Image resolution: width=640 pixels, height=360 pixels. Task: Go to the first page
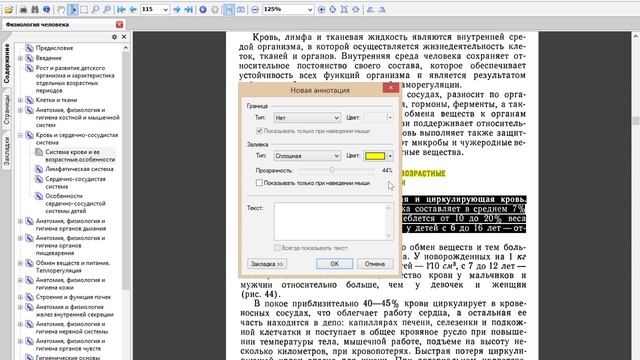121,9
